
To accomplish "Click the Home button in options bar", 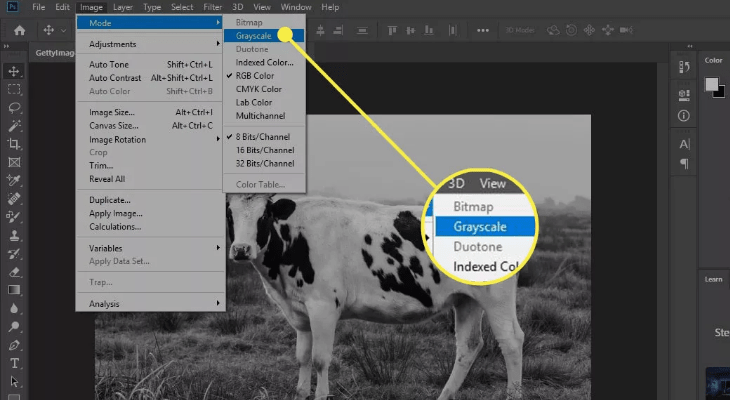I will coord(18,30).
